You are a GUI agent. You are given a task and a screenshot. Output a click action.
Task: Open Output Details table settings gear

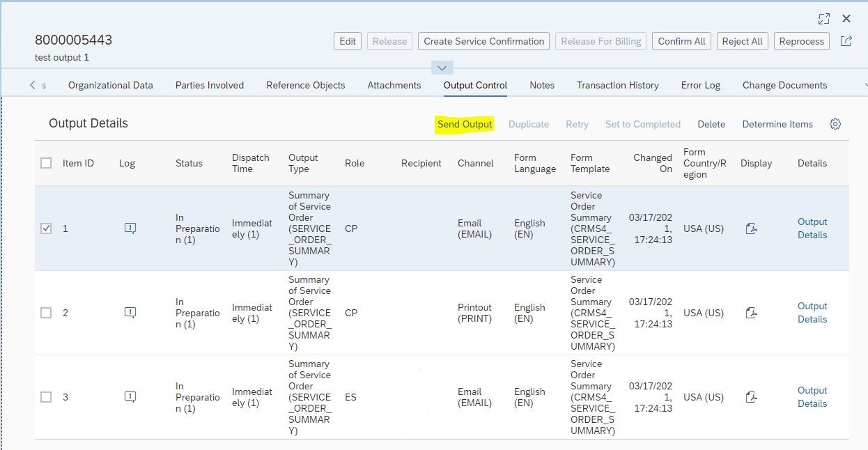[x=835, y=124]
